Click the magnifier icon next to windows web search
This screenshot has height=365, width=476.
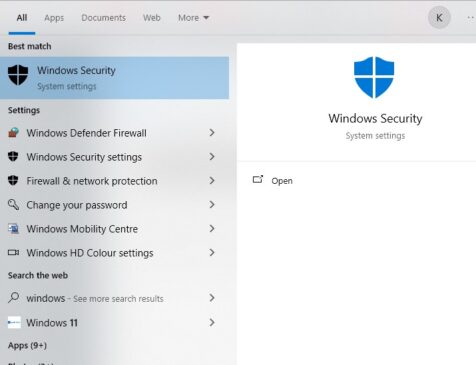tap(13, 297)
